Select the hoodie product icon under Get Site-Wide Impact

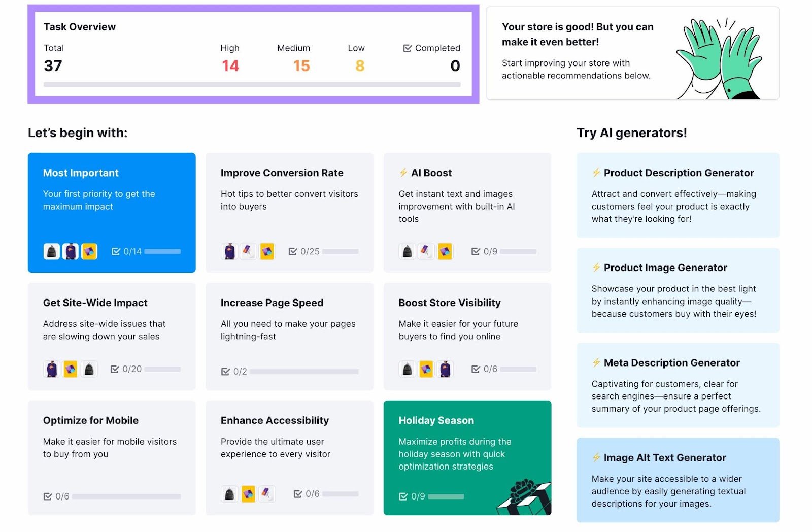point(51,369)
